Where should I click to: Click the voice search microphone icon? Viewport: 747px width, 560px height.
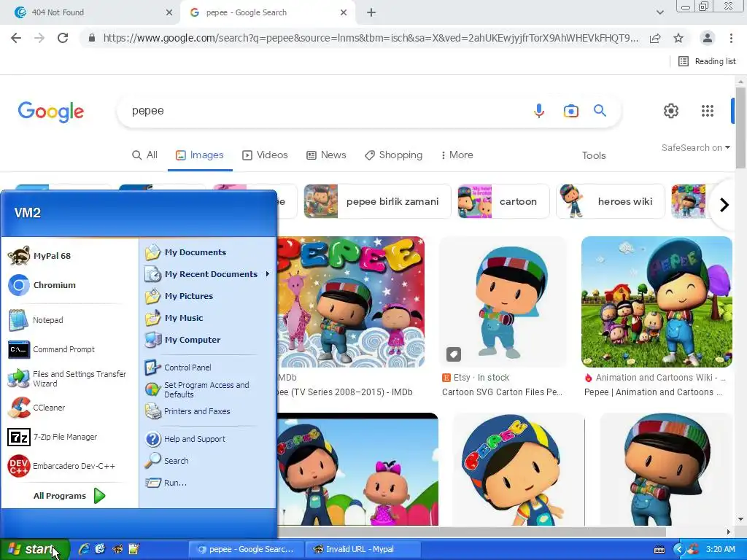(x=539, y=111)
